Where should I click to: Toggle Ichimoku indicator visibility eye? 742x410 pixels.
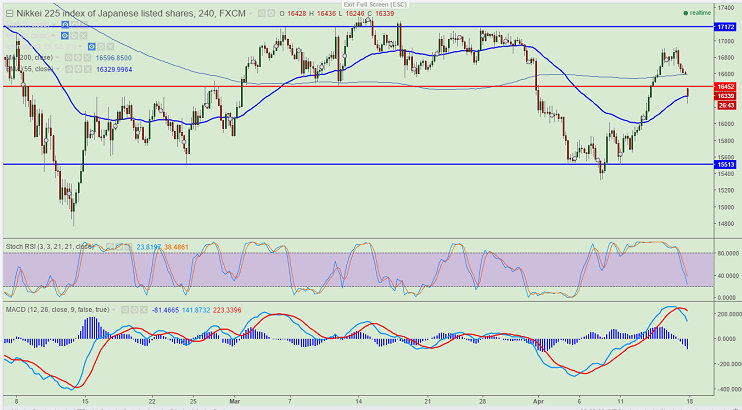point(91,46)
